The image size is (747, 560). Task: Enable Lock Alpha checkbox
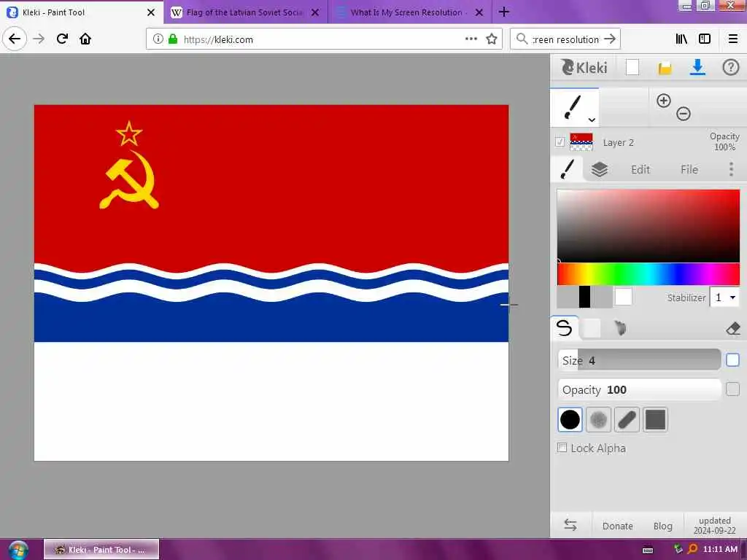click(562, 448)
